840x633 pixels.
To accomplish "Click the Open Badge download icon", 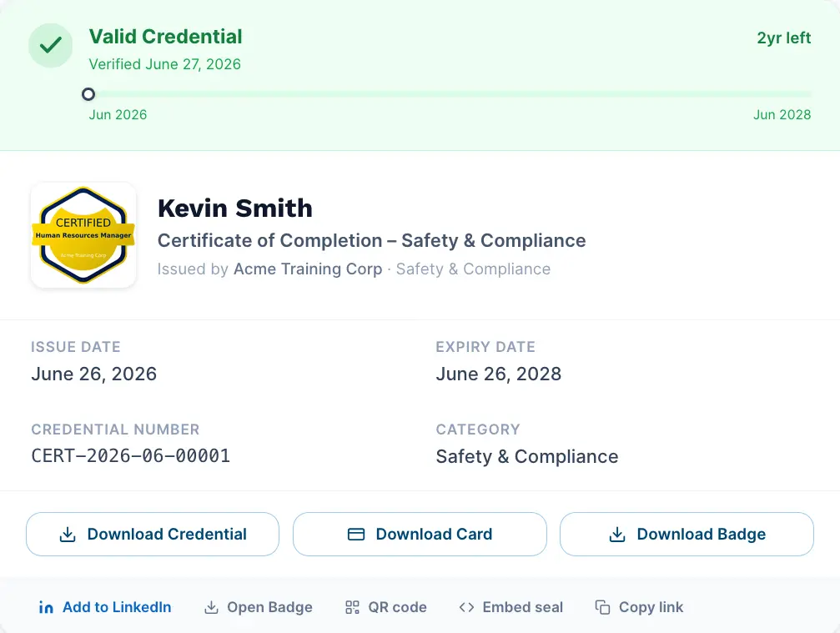I will [212, 607].
